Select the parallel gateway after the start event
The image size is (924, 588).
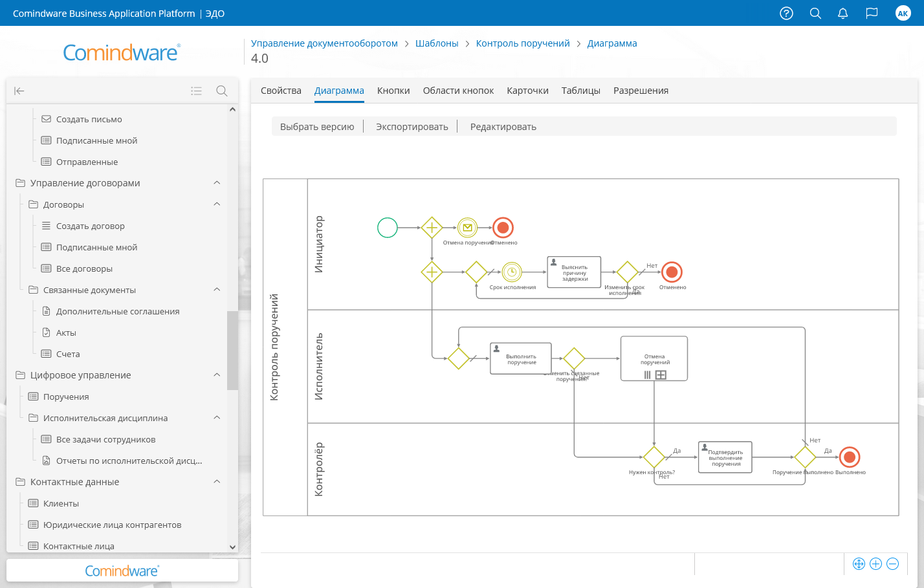pos(432,228)
